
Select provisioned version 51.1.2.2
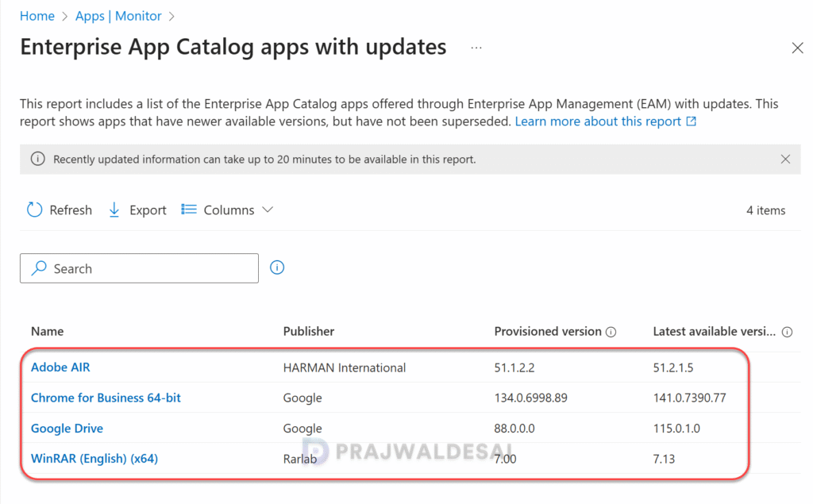point(514,367)
